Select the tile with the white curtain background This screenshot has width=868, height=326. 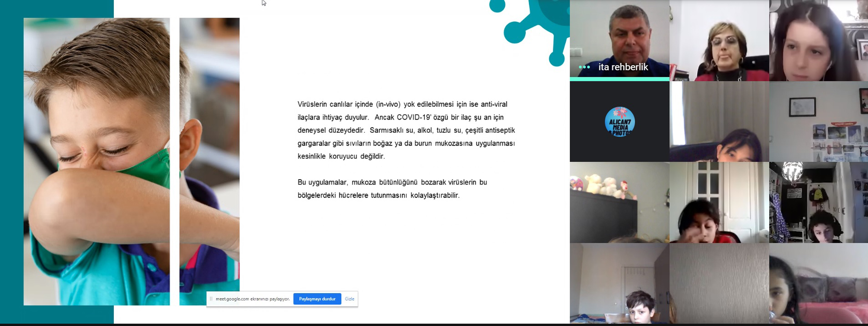[719, 122]
